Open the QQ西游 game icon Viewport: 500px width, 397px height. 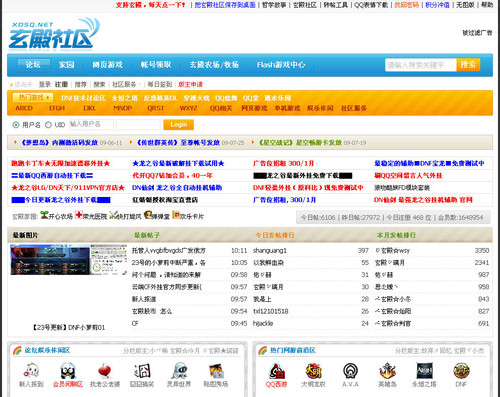pos(277,371)
